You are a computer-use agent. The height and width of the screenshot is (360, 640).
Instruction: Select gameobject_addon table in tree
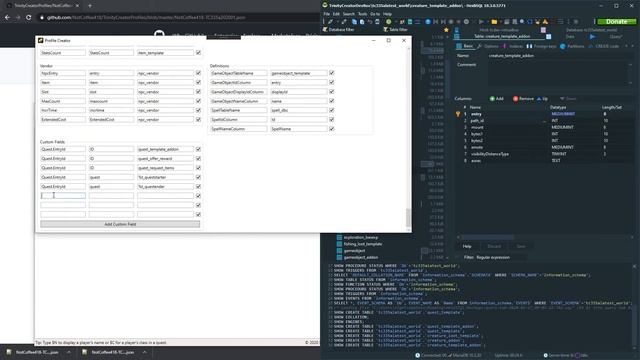[361, 258]
